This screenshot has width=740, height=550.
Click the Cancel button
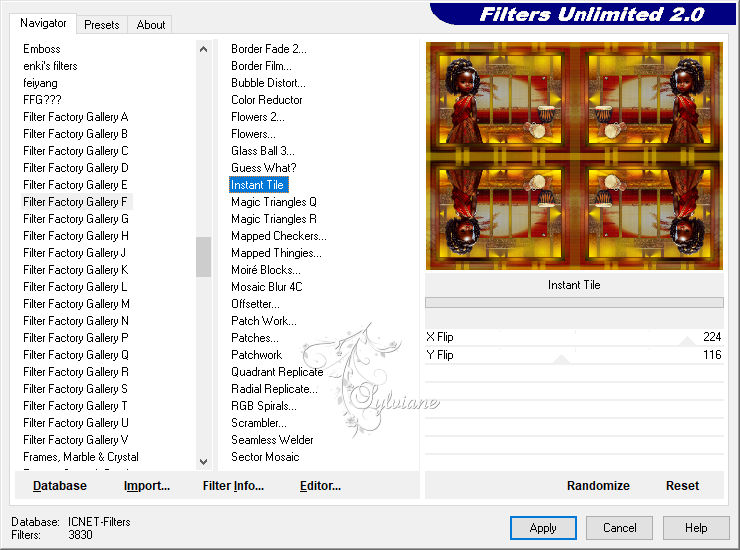point(619,527)
